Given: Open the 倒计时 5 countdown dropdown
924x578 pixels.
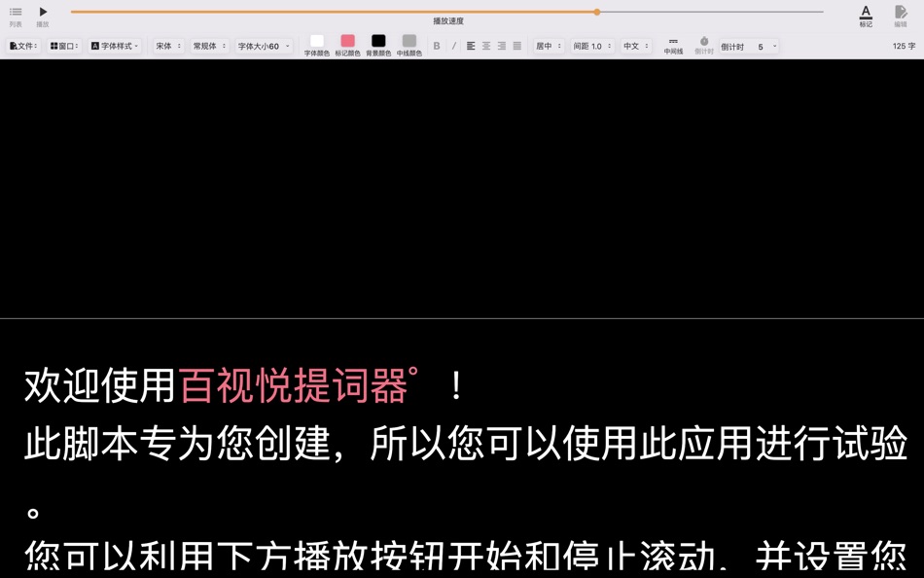Looking at the screenshot, I should coord(749,46).
